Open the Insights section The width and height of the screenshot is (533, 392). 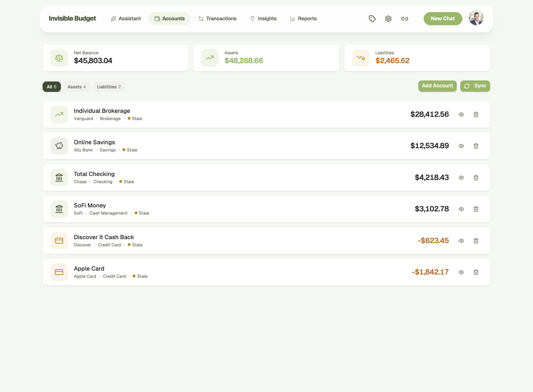[x=263, y=19]
